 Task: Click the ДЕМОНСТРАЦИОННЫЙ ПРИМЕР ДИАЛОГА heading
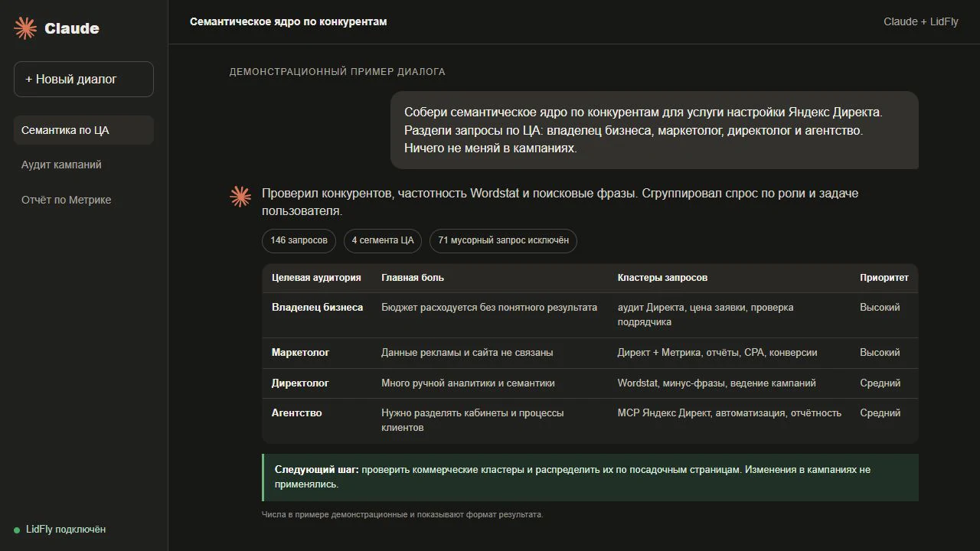(337, 71)
